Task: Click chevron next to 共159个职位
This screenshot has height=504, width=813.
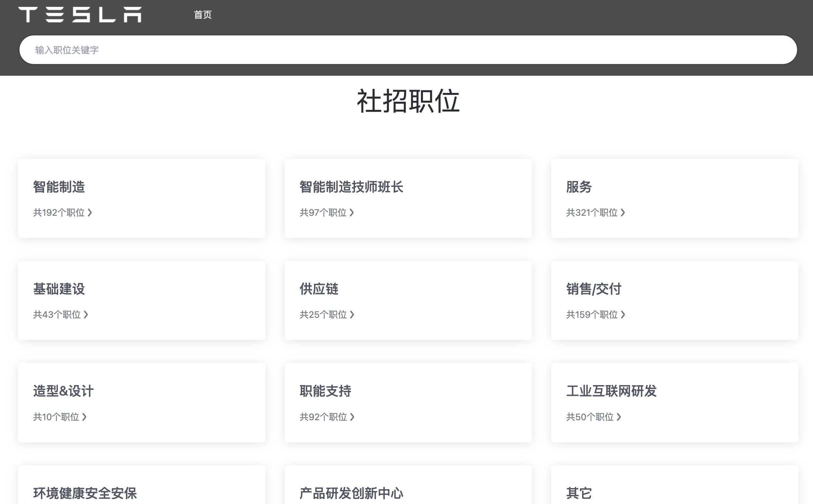Action: (623, 315)
